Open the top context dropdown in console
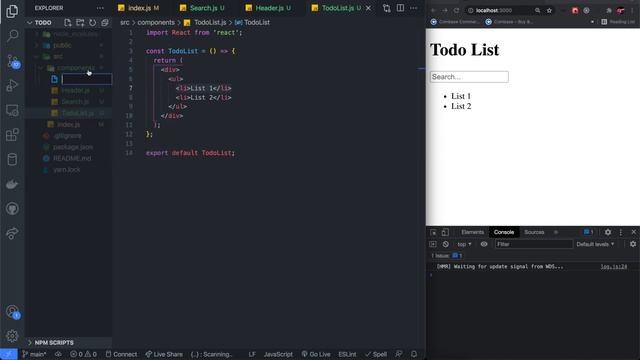The image size is (640, 360). tap(464, 244)
